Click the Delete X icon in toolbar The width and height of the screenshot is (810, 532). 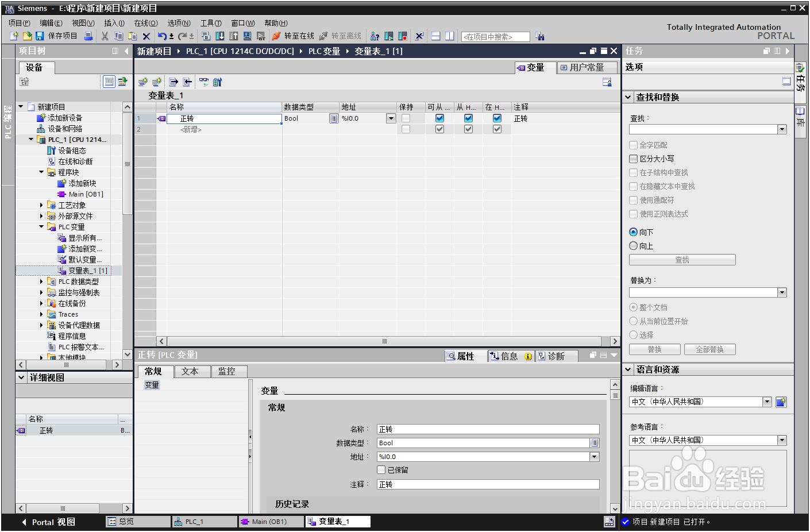[146, 36]
